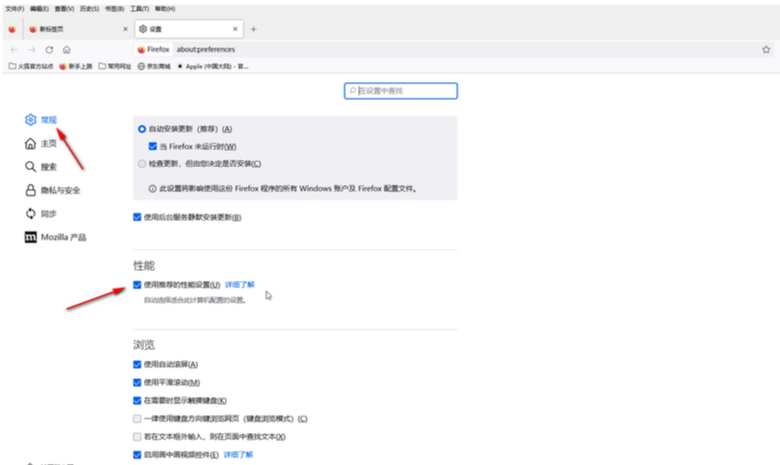Image resolution: width=780 pixels, height=465 pixels.
Task: Go back using the back arrow
Action: click(14, 50)
